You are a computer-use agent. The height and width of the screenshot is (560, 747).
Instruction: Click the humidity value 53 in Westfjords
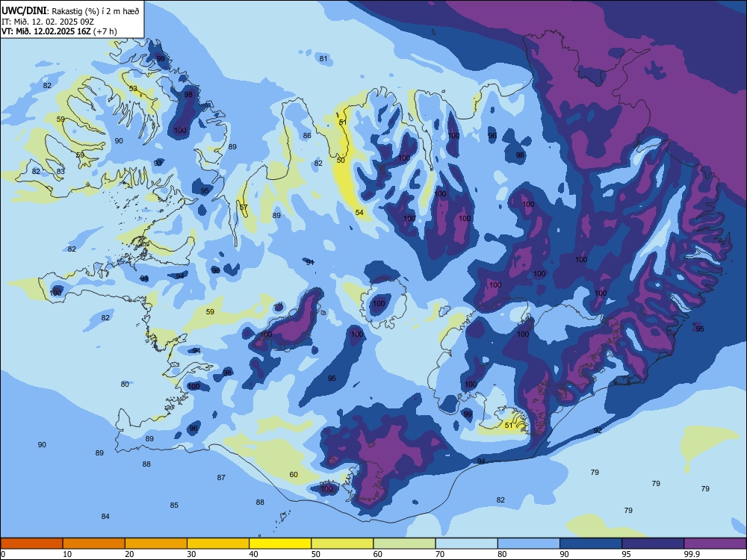point(133,89)
